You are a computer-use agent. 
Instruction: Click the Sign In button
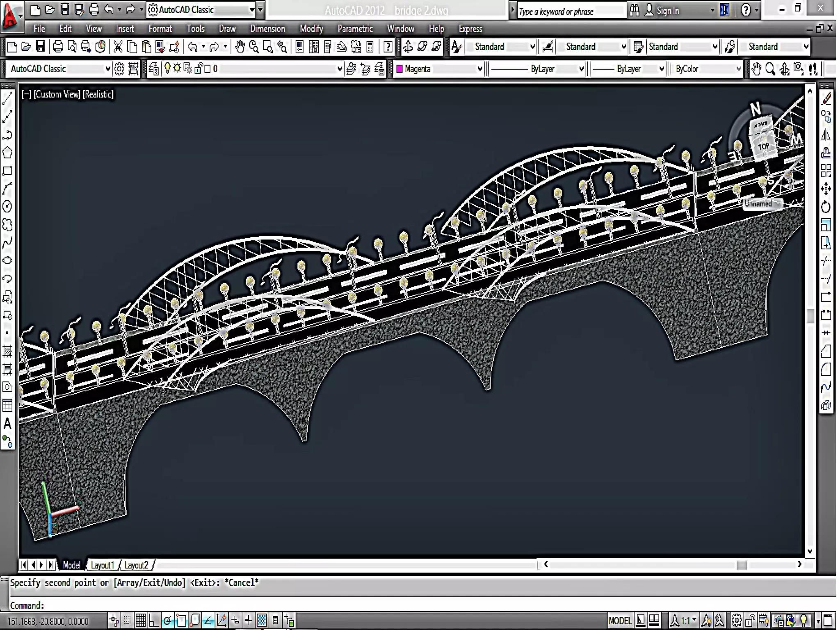(x=667, y=11)
